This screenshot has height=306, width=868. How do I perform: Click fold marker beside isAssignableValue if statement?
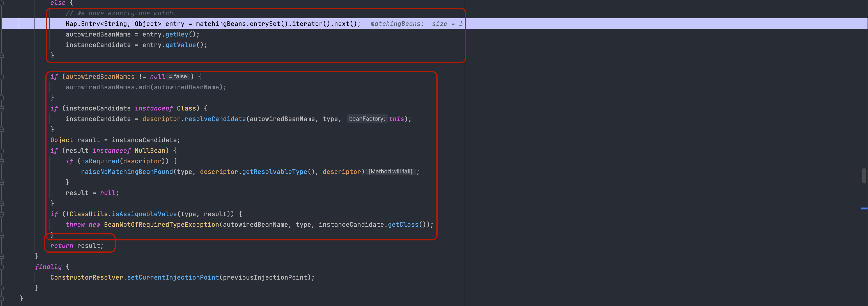(2, 214)
